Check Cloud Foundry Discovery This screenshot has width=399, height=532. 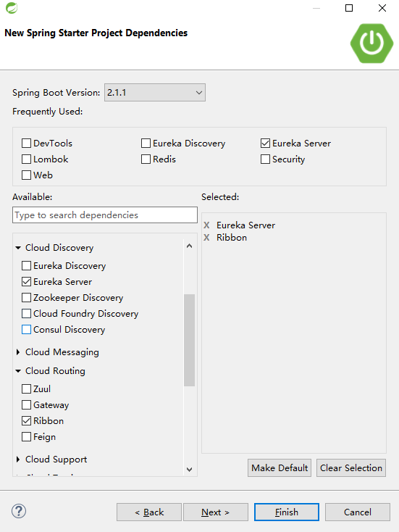[27, 314]
